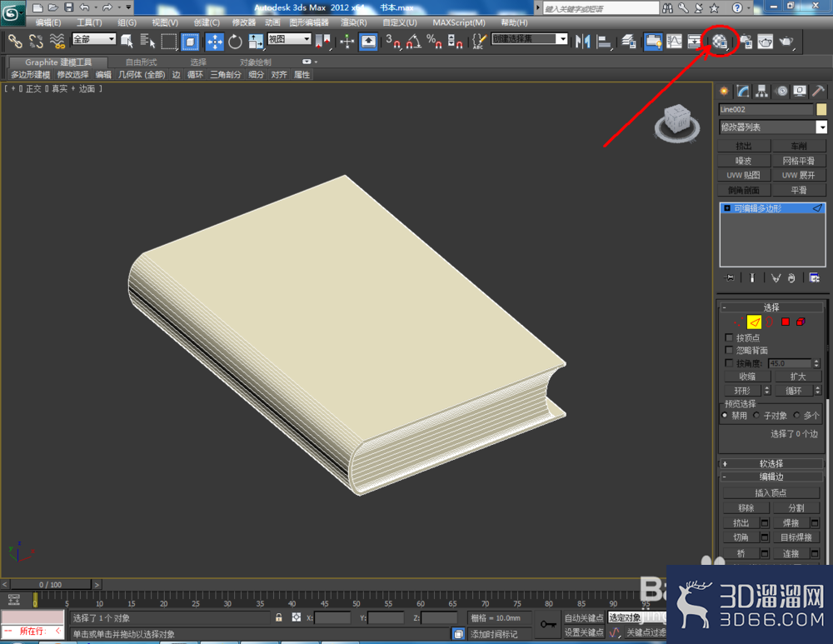Image resolution: width=833 pixels, height=644 pixels.
Task: Click the Align tool
Action: click(x=604, y=41)
